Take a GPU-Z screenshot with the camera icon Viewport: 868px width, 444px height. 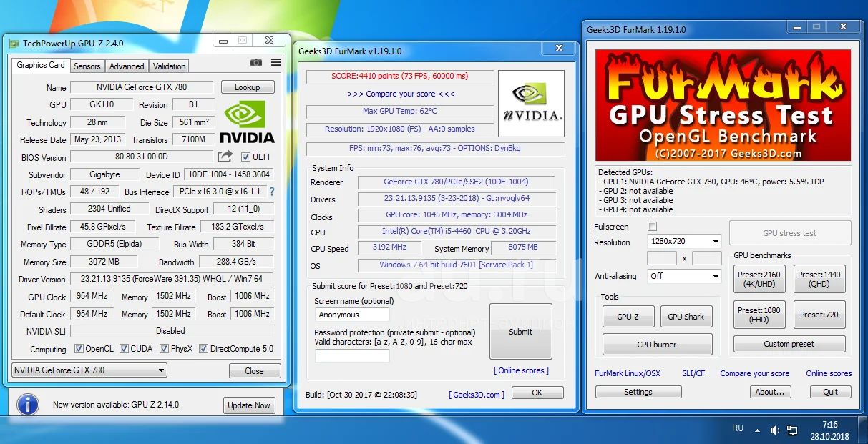256,63
